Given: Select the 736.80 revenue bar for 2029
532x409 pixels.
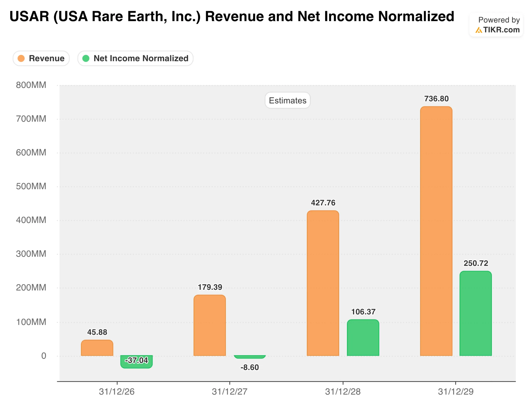Looking at the screenshot, I should coord(436,231).
